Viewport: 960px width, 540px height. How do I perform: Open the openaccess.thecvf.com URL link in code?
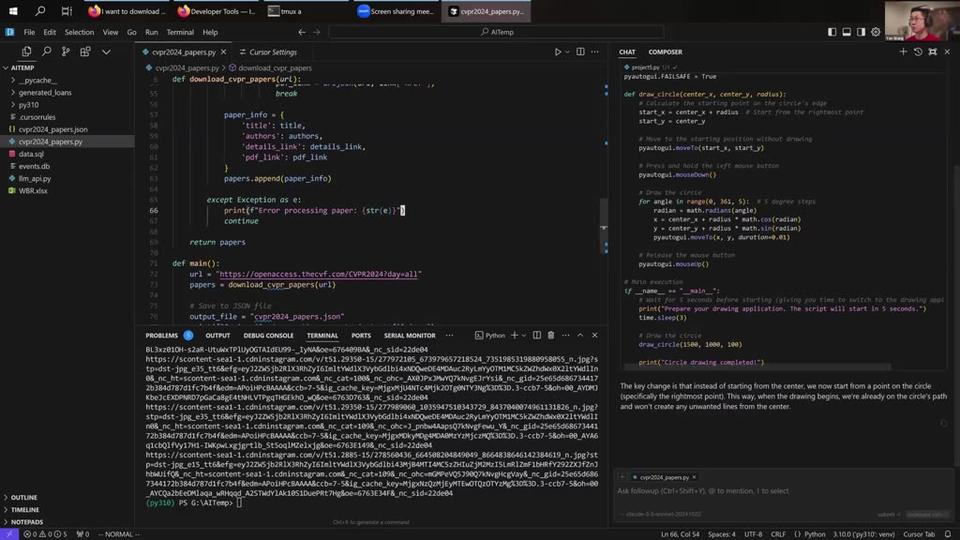pos(318,274)
